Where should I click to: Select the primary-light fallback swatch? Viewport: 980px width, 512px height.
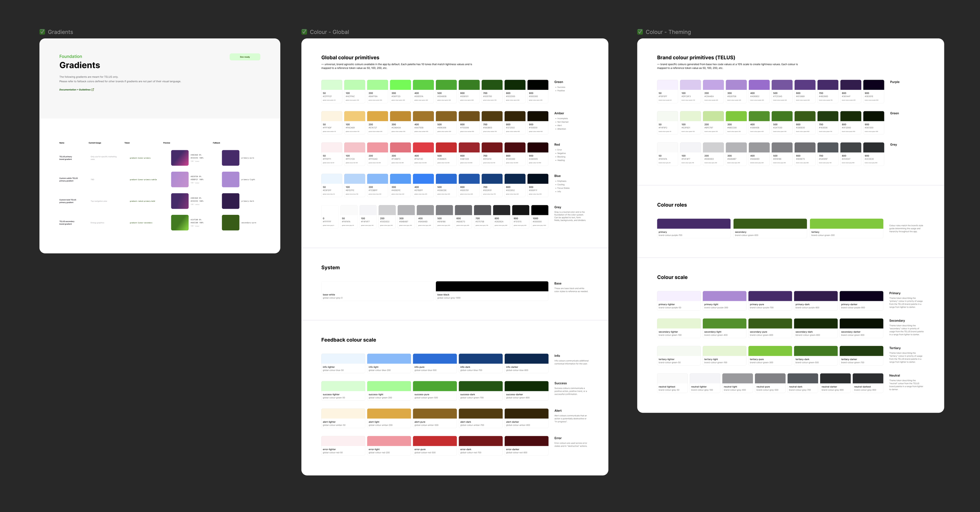(230, 179)
